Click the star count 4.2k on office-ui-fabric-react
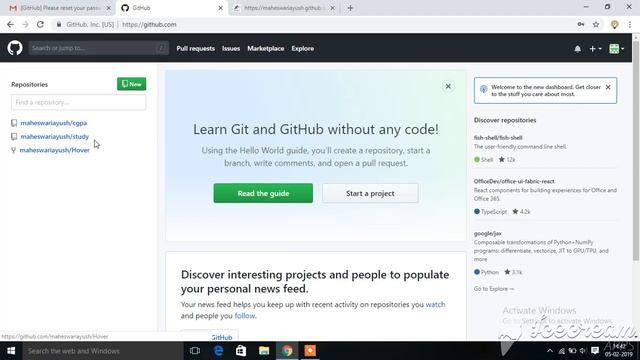Image resolution: width=640 pixels, height=360 pixels. (521, 211)
